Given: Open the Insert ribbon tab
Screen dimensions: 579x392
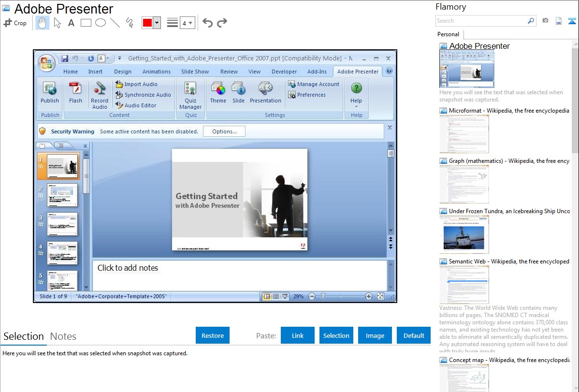Looking at the screenshot, I should click(95, 72).
